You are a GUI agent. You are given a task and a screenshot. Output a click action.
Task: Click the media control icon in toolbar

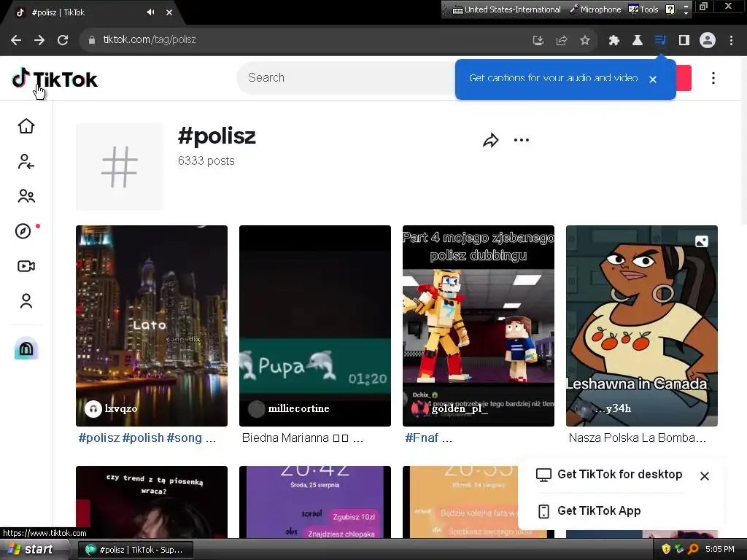660,41
